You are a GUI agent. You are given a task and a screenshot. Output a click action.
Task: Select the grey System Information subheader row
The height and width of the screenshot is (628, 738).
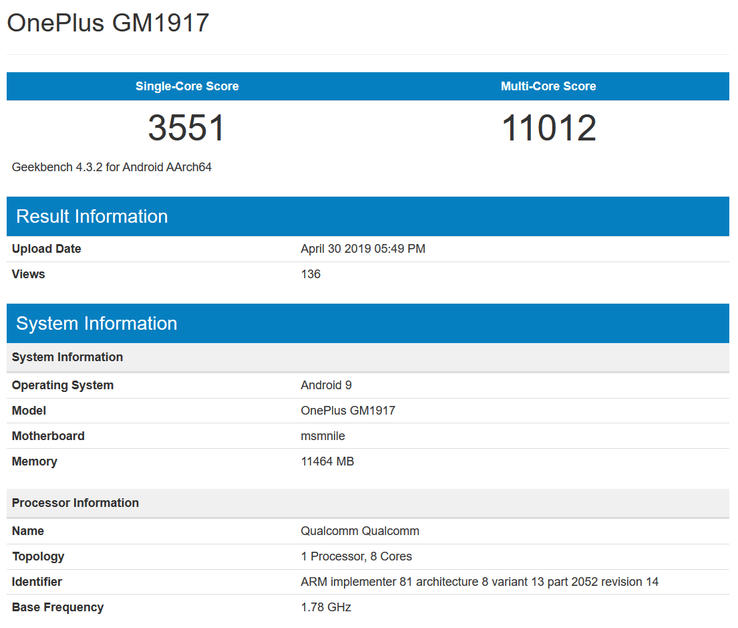[x=368, y=357]
